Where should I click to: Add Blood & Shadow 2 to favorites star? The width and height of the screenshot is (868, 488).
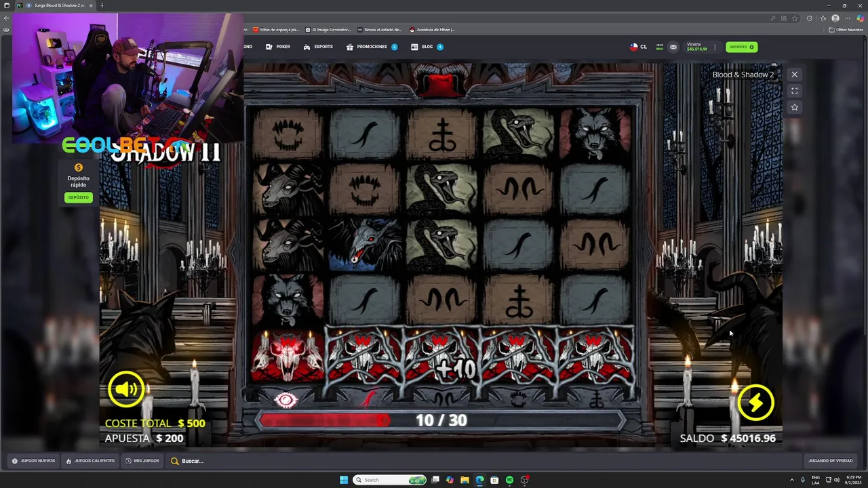click(794, 107)
